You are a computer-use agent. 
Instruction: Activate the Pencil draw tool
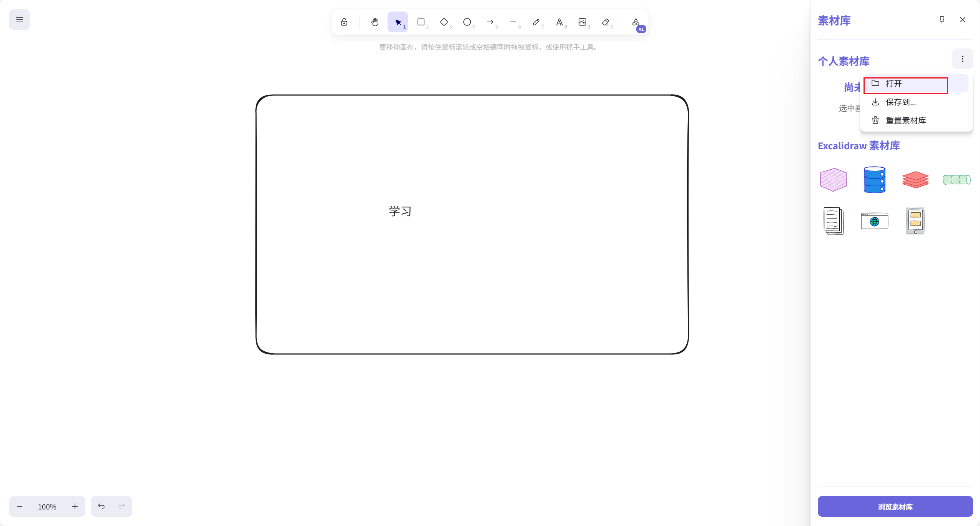[x=536, y=22]
